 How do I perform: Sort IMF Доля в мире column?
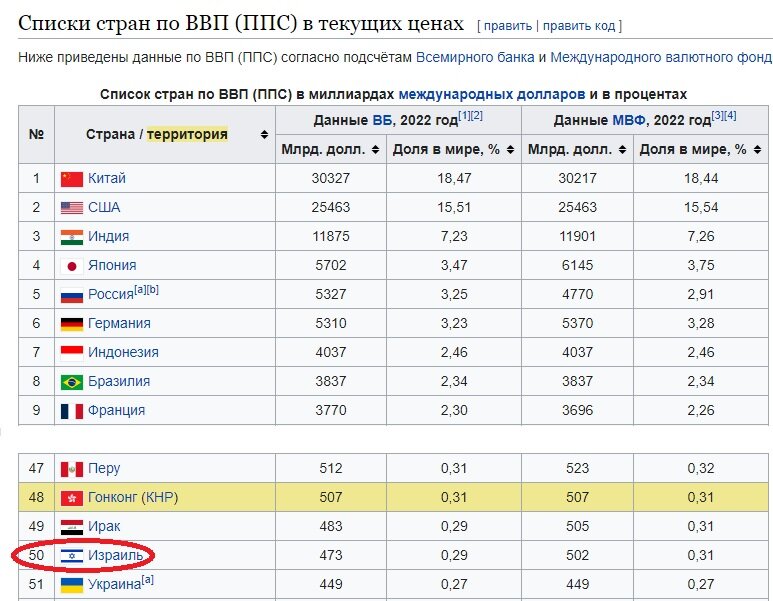click(x=757, y=149)
